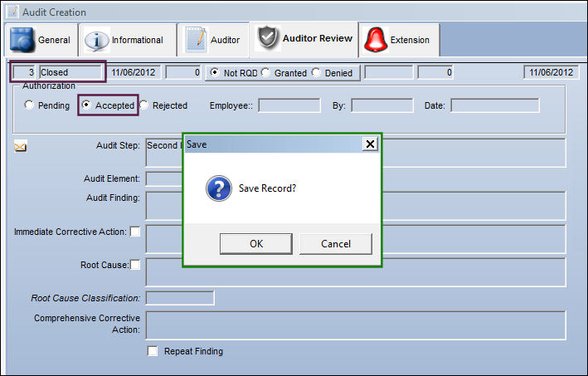Image resolution: width=588 pixels, height=376 pixels.
Task: Select the Not RQD radio button
Action: 215,72
